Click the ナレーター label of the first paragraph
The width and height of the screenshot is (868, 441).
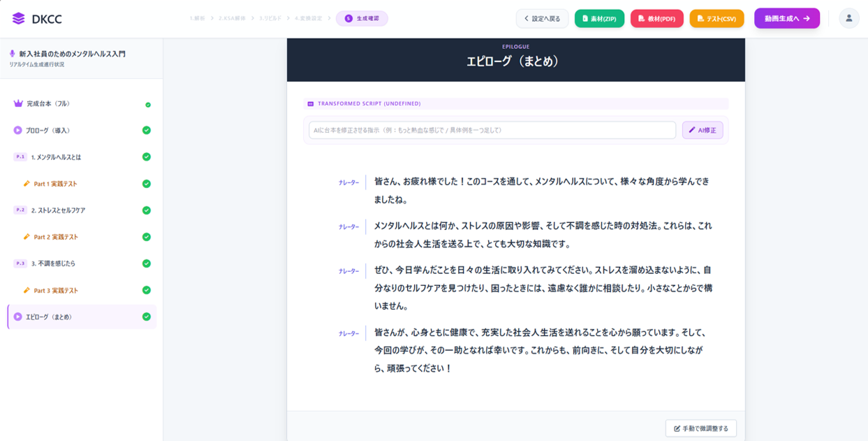[348, 182]
